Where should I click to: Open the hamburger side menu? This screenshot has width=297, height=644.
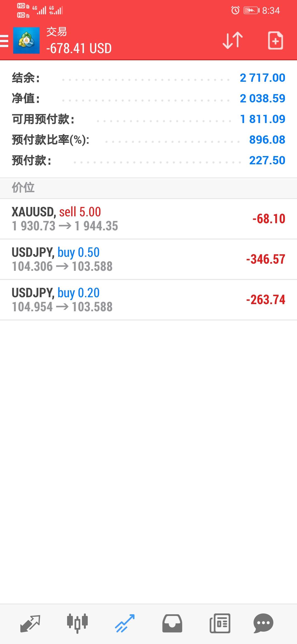pyautogui.click(x=4, y=41)
